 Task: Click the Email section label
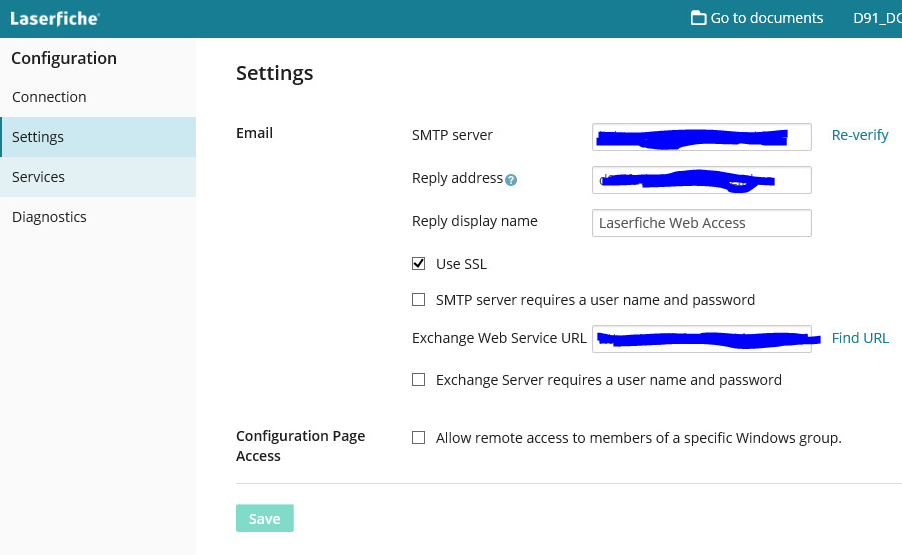(x=254, y=133)
